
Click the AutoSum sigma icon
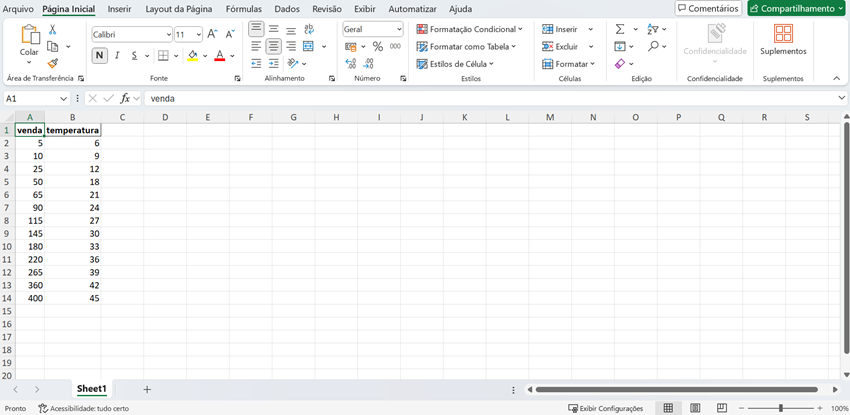[x=620, y=29]
